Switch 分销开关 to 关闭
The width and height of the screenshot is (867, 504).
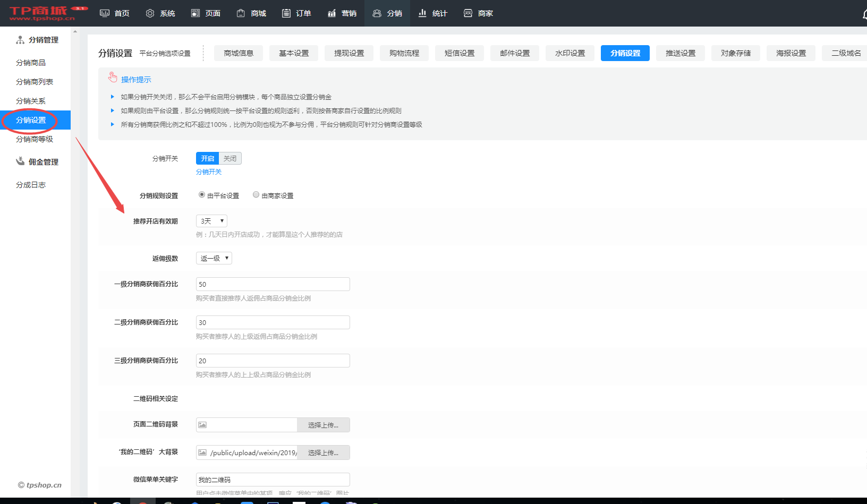click(x=230, y=158)
